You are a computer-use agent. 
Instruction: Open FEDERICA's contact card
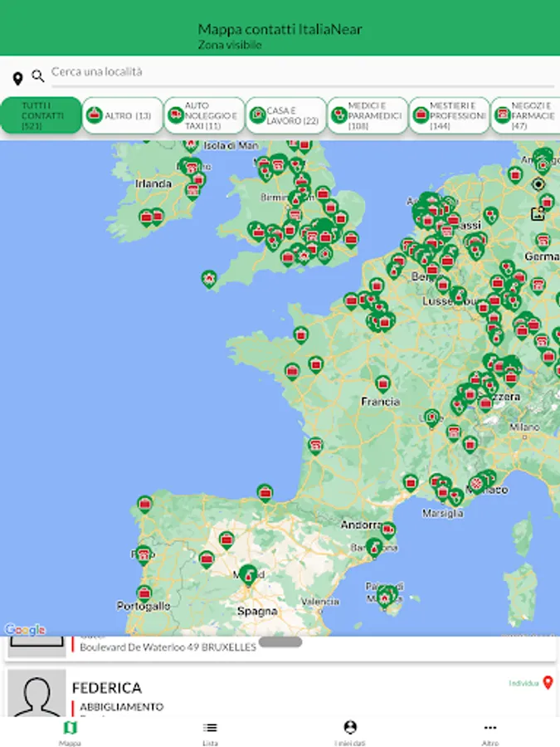coord(281,691)
